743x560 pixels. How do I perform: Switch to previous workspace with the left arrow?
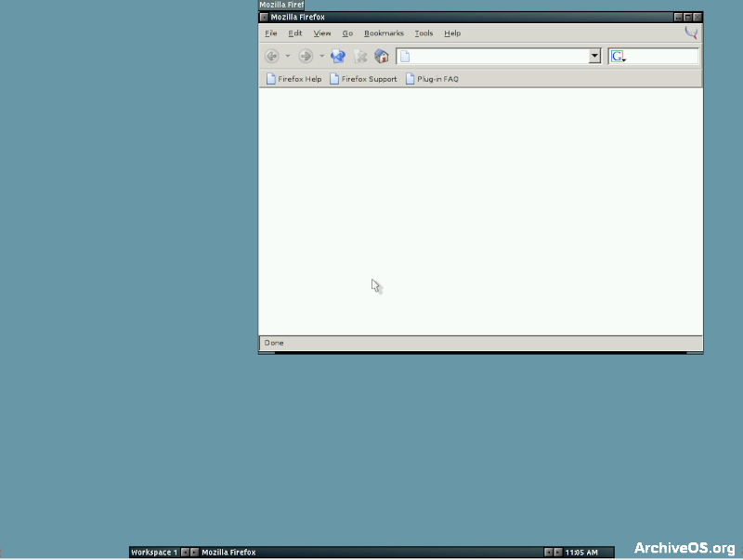[x=185, y=553]
